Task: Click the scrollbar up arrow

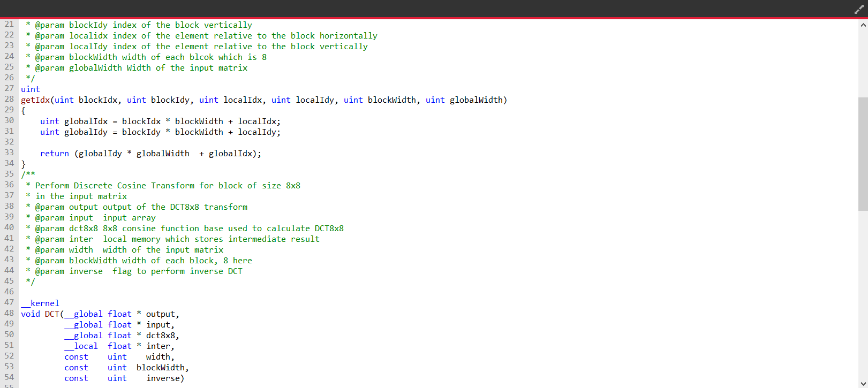Action: 863,25
